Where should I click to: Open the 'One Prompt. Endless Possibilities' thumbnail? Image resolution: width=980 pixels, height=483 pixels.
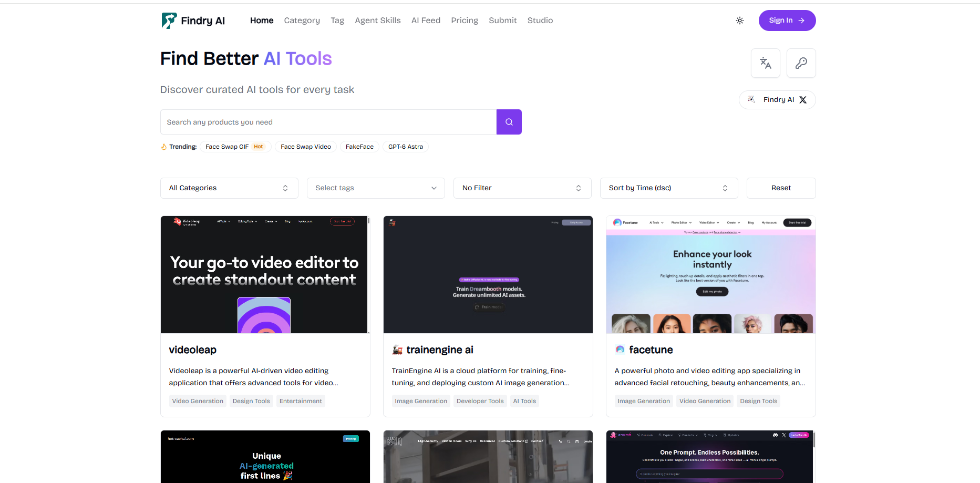(711, 457)
